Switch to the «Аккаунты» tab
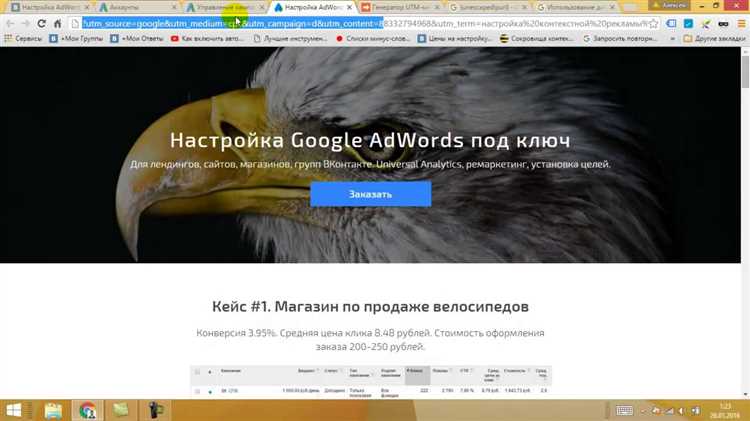Viewport: 750px width, 421px height. coord(136,7)
